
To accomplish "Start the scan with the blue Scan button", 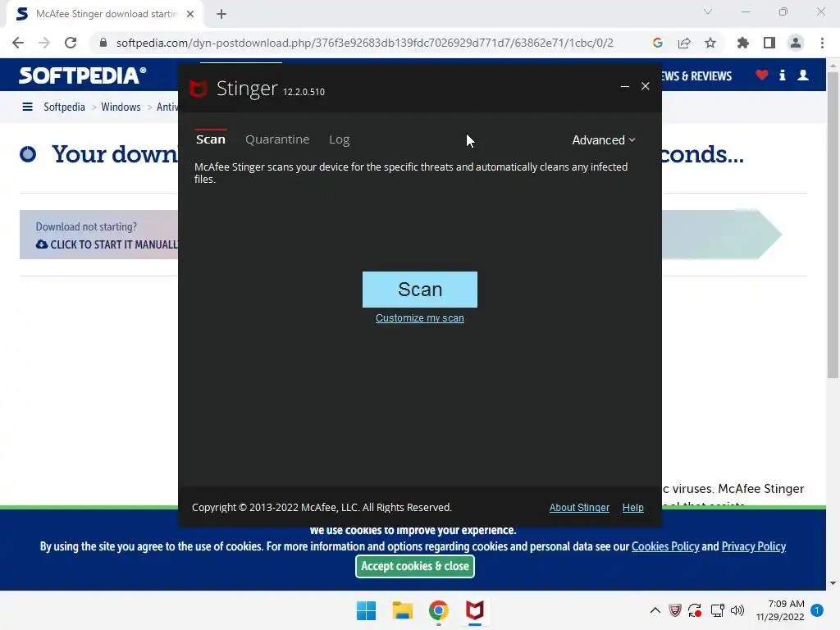I will (x=419, y=290).
